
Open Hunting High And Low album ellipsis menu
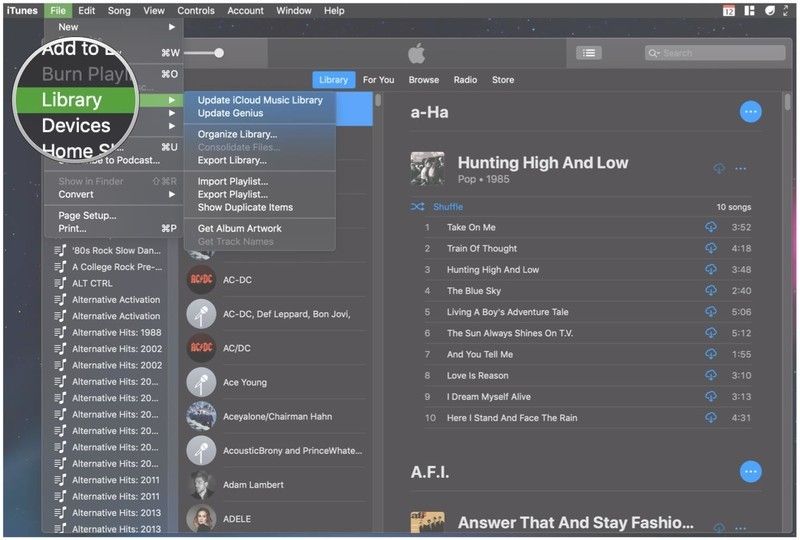[x=740, y=168]
